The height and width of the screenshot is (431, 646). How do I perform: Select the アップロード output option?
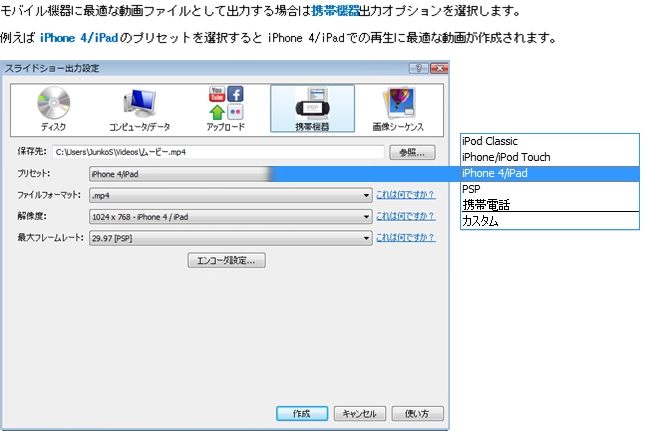tap(226, 109)
